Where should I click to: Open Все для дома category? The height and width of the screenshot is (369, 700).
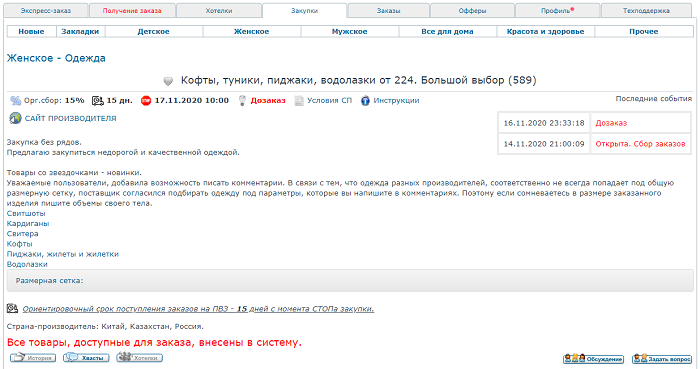(x=447, y=32)
